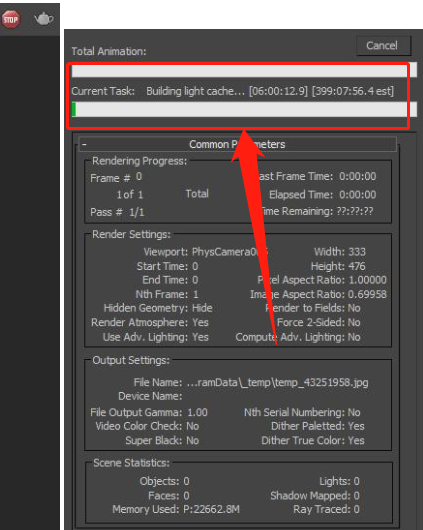Click the Render Settings group label
423x530 pixels.
[131, 234]
